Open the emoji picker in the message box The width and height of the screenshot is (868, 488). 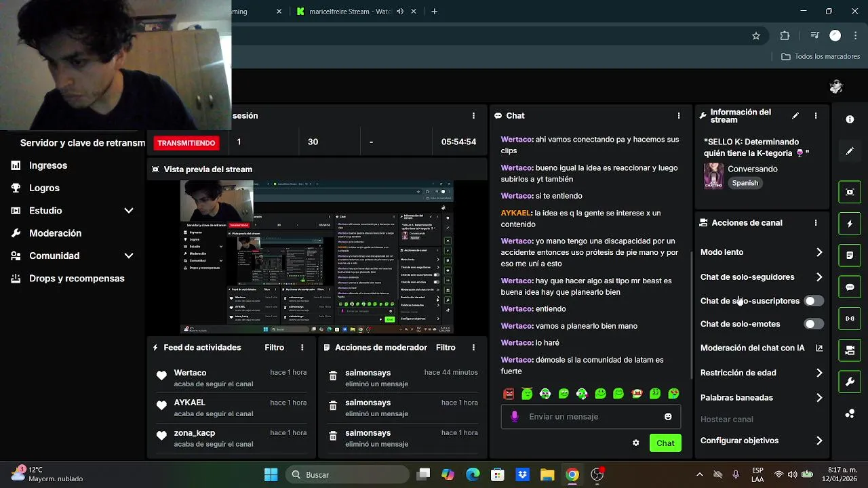(668, 417)
